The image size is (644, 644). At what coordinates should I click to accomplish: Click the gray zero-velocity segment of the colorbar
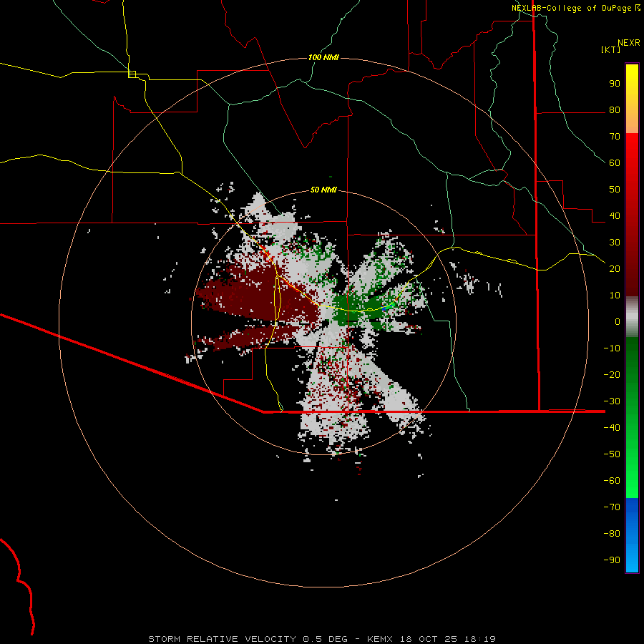(632, 317)
